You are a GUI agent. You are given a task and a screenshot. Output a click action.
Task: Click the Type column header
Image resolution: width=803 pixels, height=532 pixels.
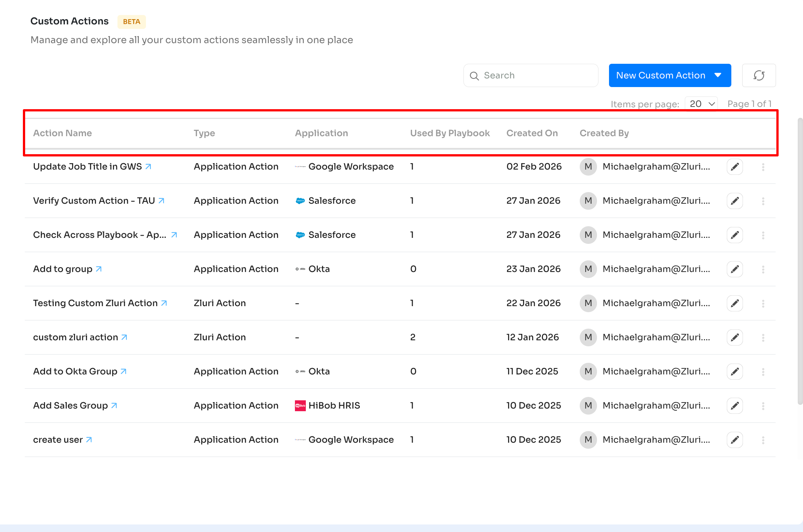204,133
